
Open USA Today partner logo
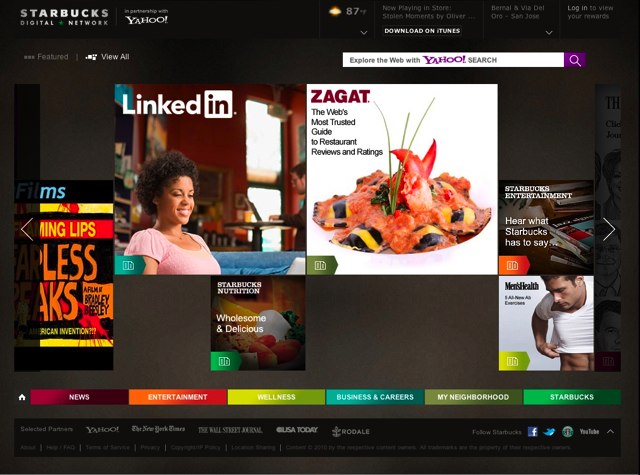coord(297,430)
